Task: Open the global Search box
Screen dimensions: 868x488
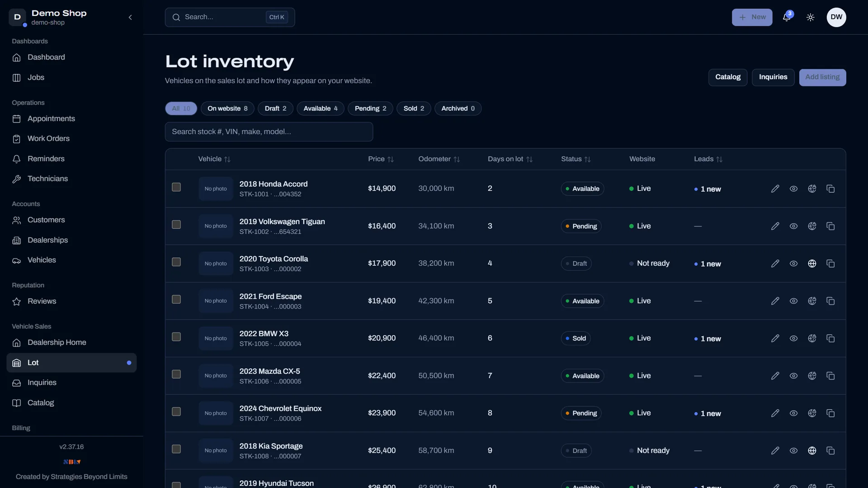Action: pyautogui.click(x=230, y=17)
